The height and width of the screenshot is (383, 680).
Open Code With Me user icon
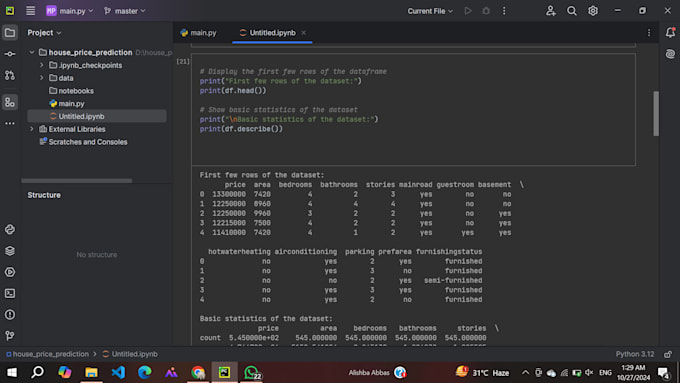pyautogui.click(x=551, y=11)
